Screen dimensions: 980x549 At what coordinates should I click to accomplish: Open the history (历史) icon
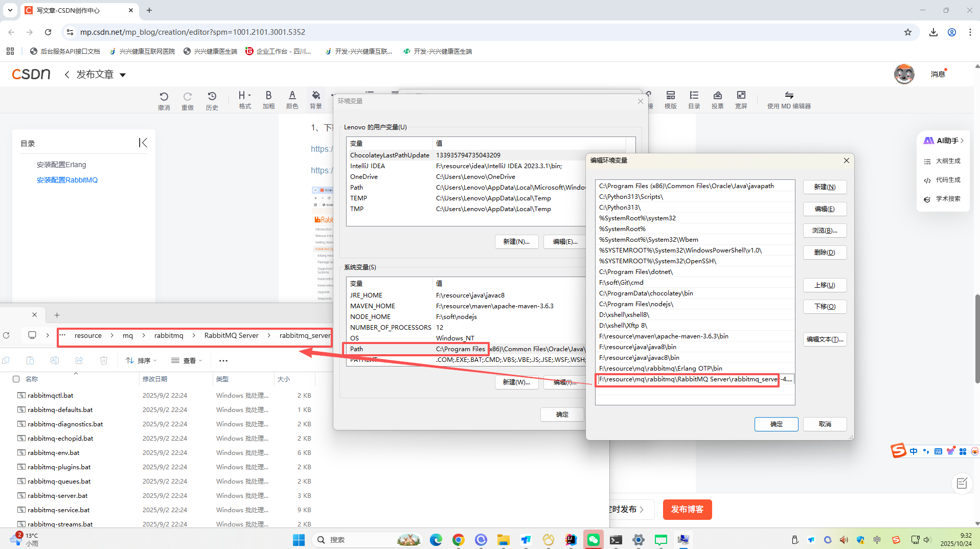tap(212, 100)
